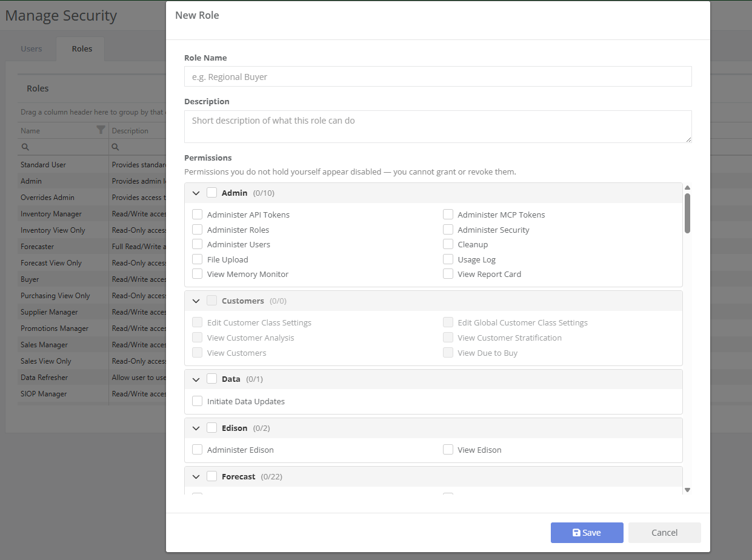
Task: Click the filter icon in Name column header
Action: [x=101, y=130]
